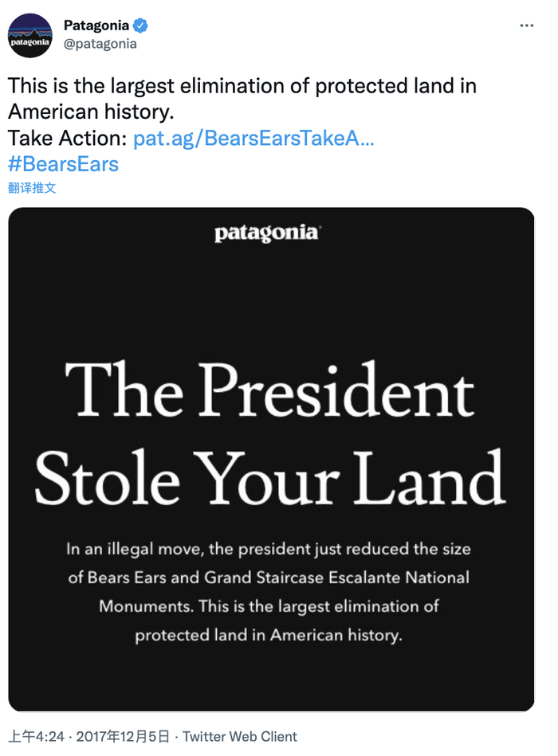Click the 上午4:24 tweet time
The width and height of the screenshot is (558, 756).
click(x=35, y=736)
